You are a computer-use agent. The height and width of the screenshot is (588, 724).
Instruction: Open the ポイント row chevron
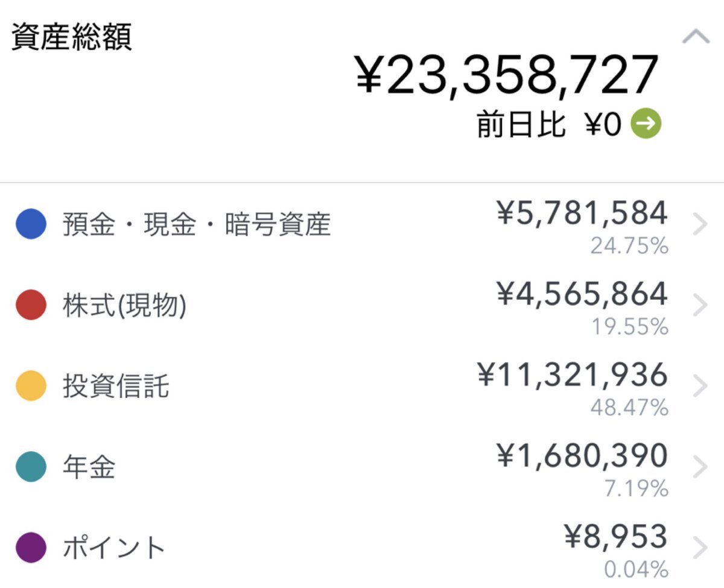(x=700, y=548)
